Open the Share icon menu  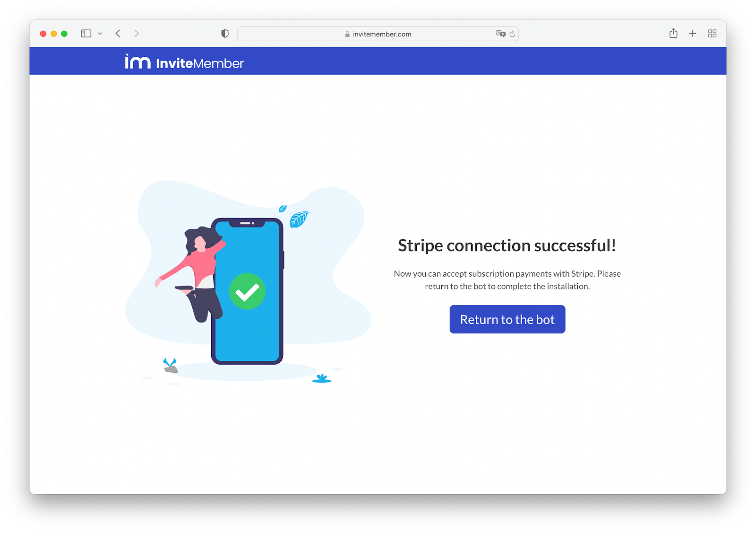pos(673,33)
